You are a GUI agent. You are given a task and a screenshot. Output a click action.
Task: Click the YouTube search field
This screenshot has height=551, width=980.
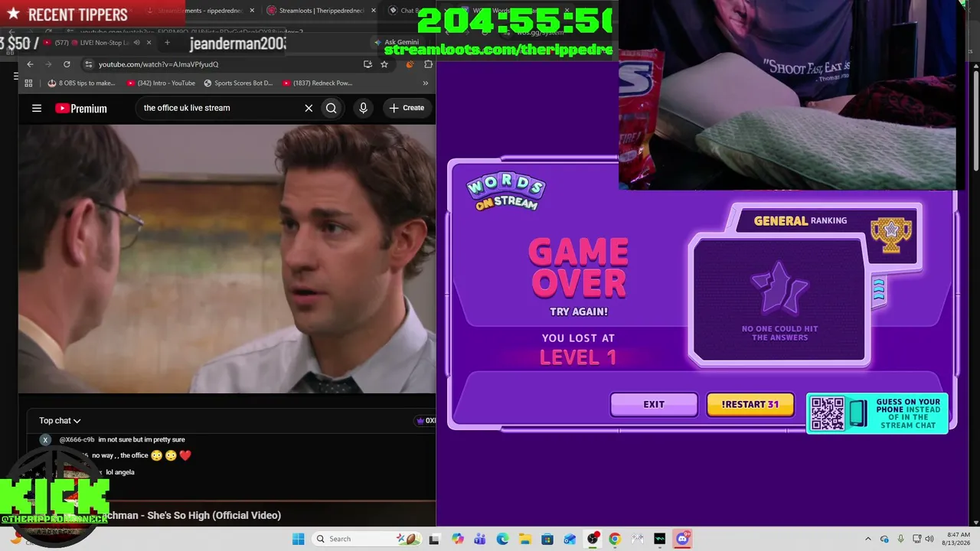[222, 108]
